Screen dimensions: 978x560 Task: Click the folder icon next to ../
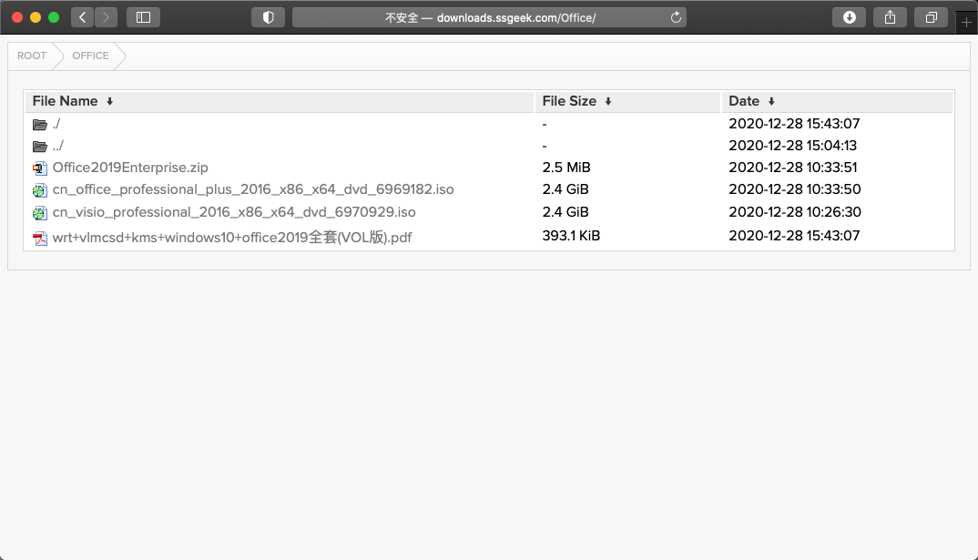(40, 147)
